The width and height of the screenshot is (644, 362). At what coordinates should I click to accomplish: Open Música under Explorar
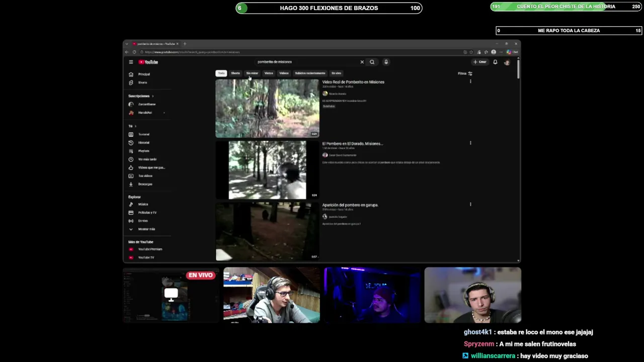(139, 204)
